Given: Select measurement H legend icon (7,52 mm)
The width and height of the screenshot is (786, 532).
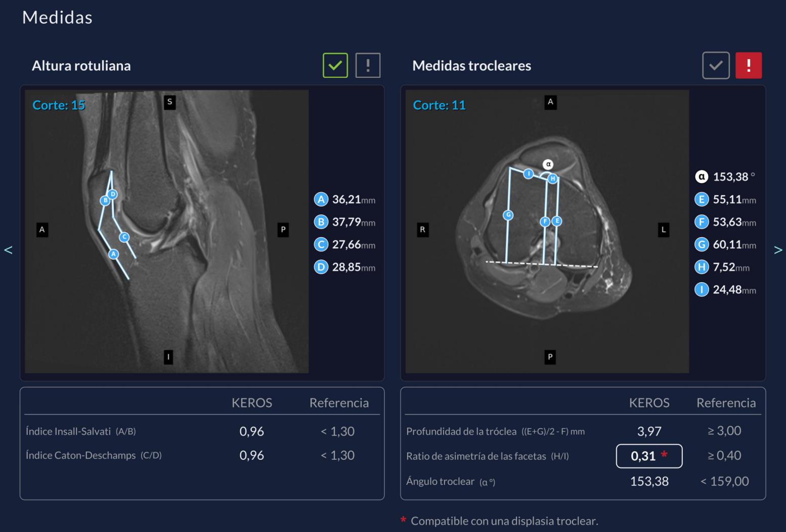Looking at the screenshot, I should (702, 267).
